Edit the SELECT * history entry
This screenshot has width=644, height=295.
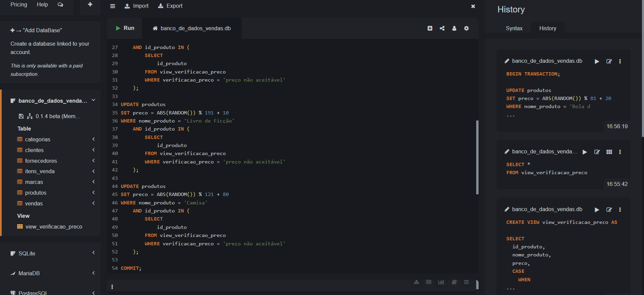pos(597,152)
